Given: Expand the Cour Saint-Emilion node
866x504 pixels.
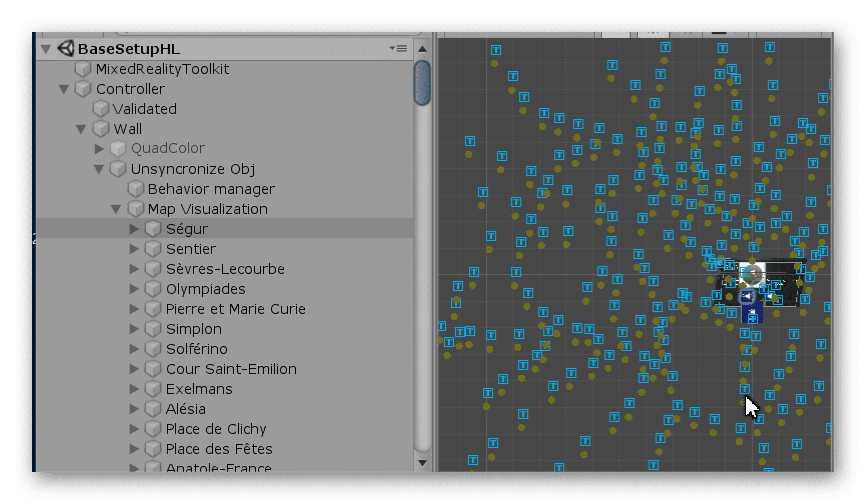Looking at the screenshot, I should point(134,369).
